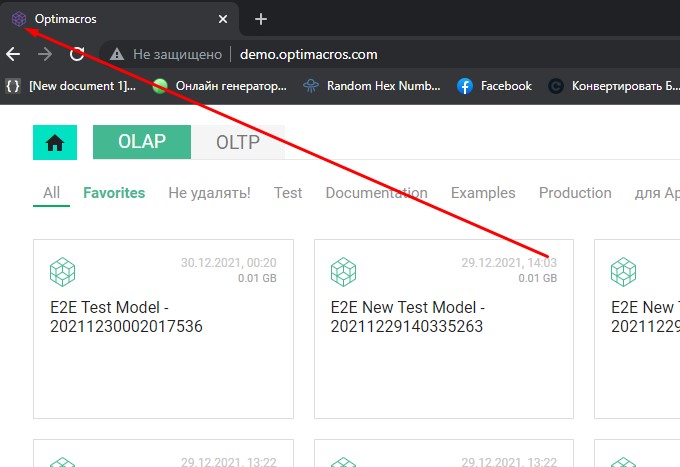Open the Конвертировать bookmark
The height and width of the screenshot is (467, 680).
pyautogui.click(x=614, y=86)
